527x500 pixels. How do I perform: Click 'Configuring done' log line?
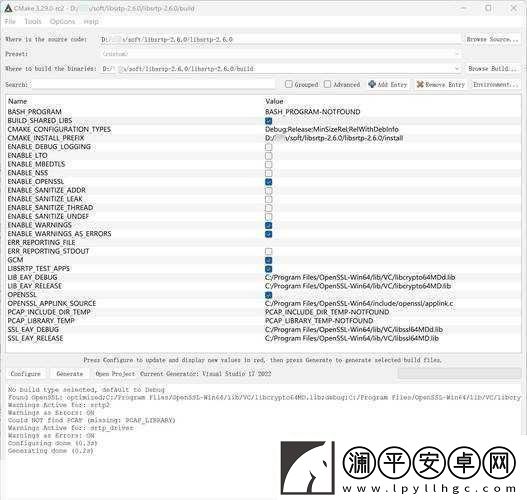pos(52,443)
